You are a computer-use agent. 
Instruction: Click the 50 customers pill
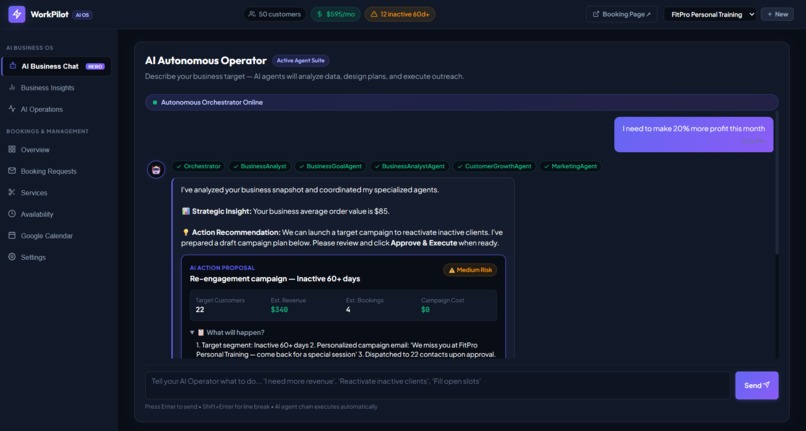click(274, 14)
